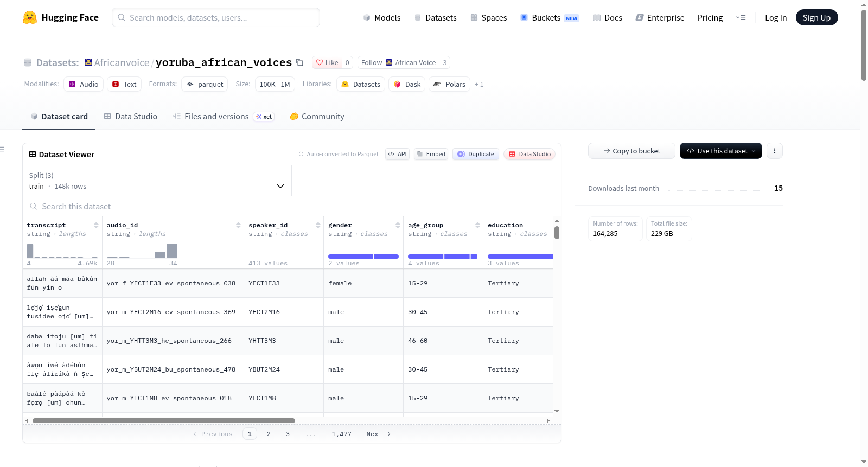This screenshot has width=868, height=467.
Task: Click the Sign Up button
Action: [816, 17]
